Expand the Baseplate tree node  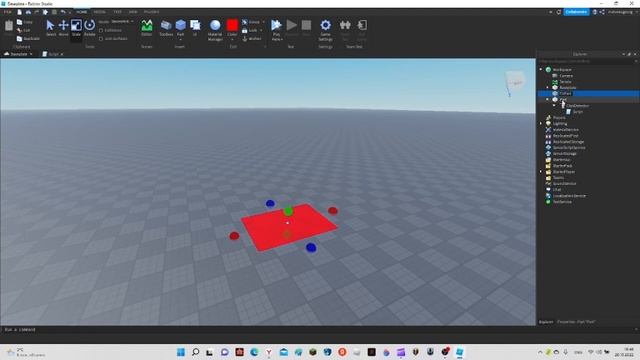coord(548,87)
